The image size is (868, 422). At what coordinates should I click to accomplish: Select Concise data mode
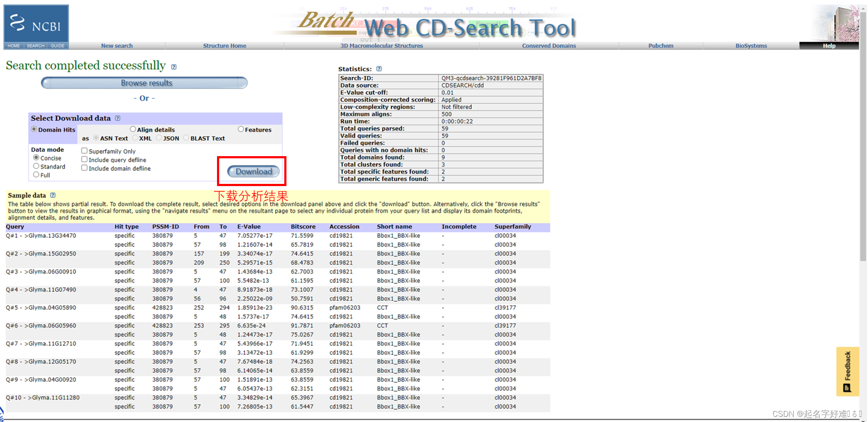36,157
